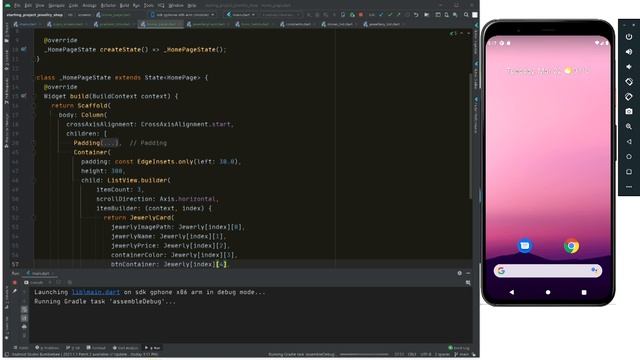Stop process in the Run panel
The height and width of the screenshot is (360, 640).
point(15,282)
